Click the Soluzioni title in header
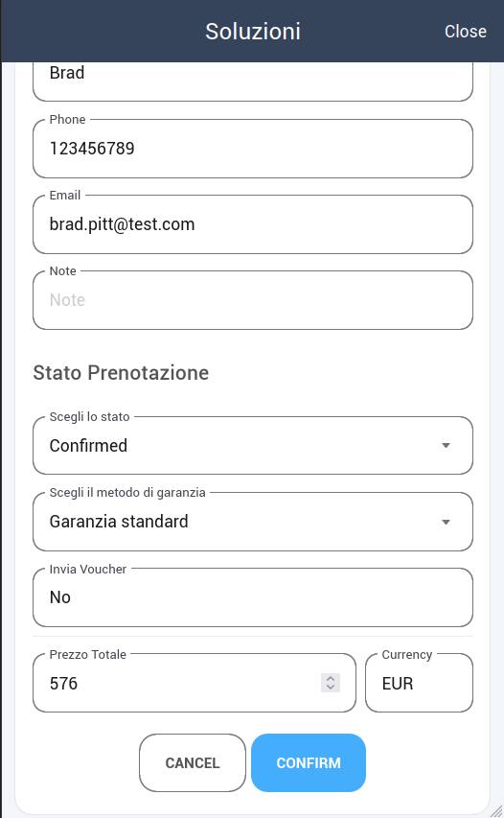The image size is (504, 818). (253, 32)
